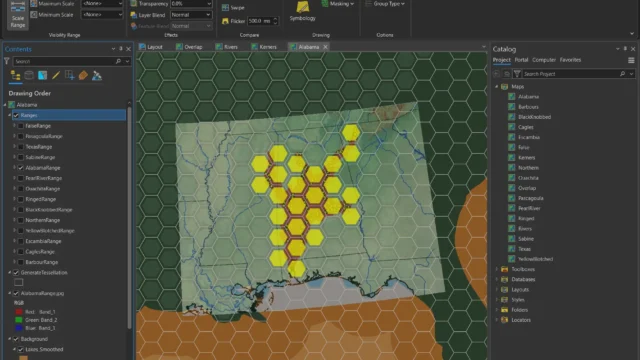Switch to Catalog Computer tab
Image resolution: width=640 pixels, height=360 pixels.
544,60
